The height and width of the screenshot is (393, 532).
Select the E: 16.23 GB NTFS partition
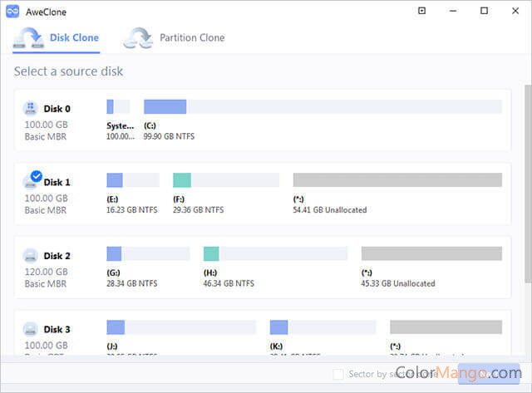(x=133, y=180)
